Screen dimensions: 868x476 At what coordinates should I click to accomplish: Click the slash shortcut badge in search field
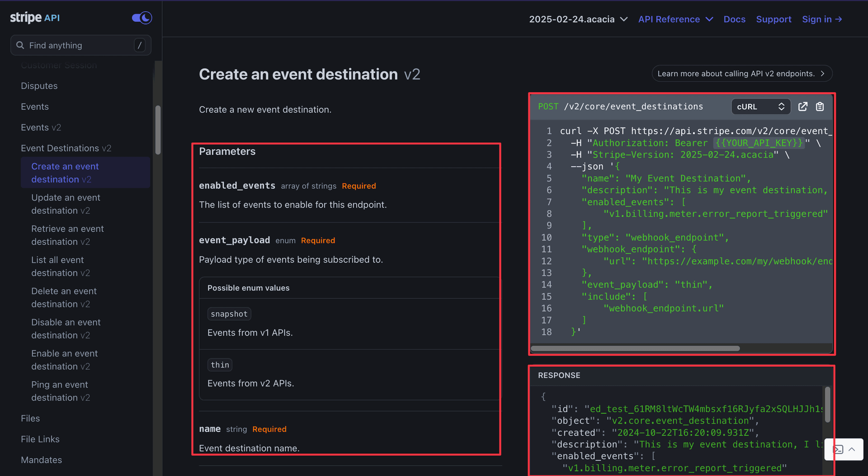(140, 45)
